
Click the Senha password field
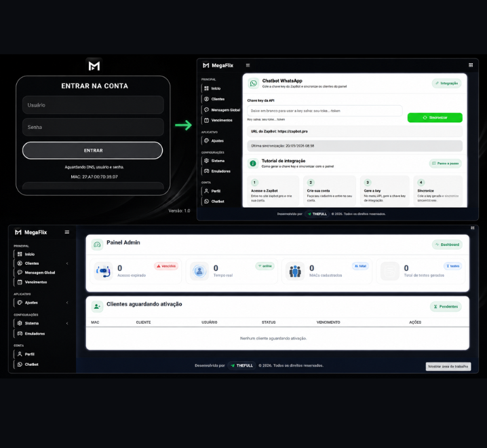93,127
